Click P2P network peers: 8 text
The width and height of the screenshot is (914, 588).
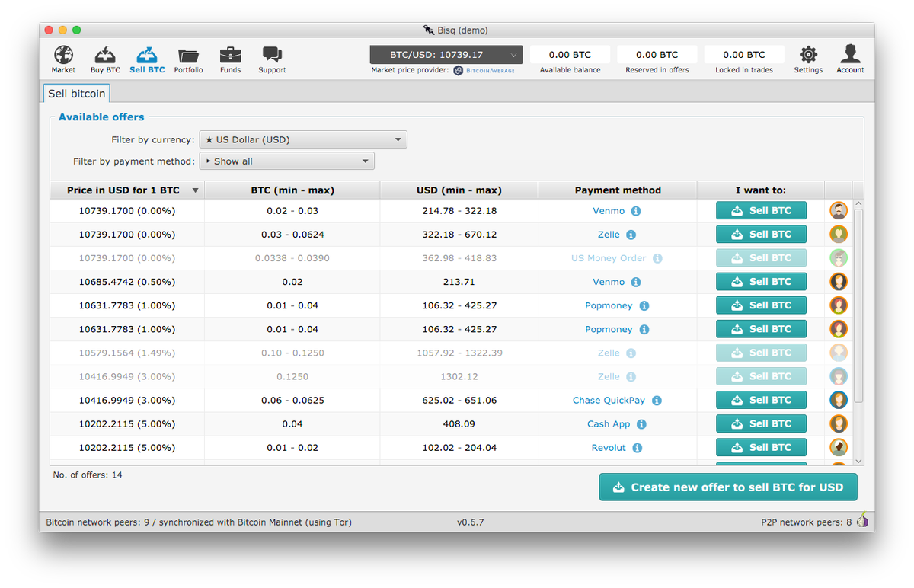click(806, 522)
